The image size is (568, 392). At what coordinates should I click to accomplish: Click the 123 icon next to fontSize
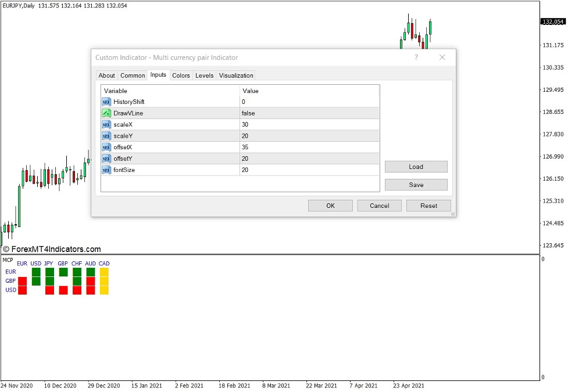106,170
